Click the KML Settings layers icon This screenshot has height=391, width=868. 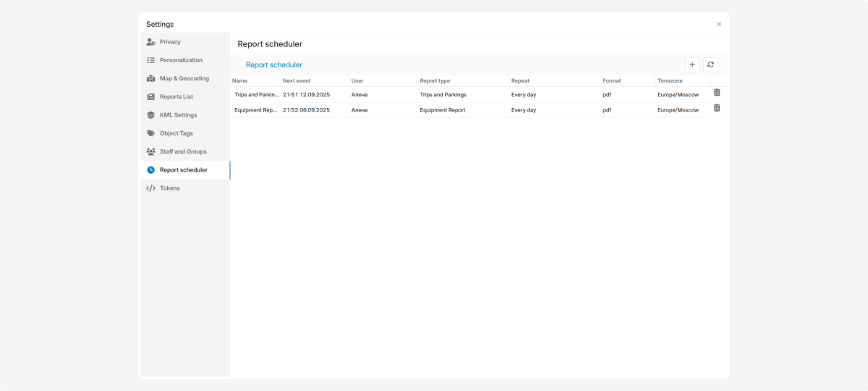(150, 115)
